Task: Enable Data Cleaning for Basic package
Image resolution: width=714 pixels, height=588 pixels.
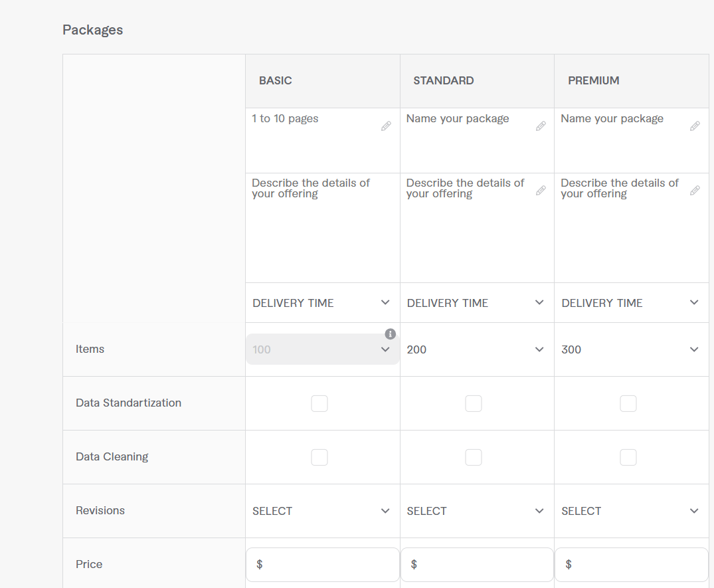Action: (319, 457)
